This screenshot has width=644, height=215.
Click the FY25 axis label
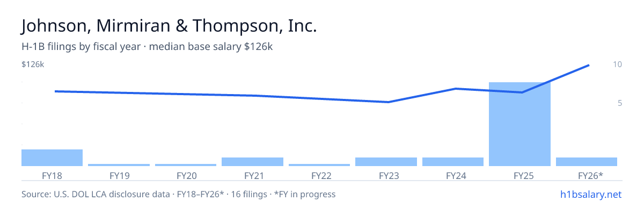(x=519, y=176)
